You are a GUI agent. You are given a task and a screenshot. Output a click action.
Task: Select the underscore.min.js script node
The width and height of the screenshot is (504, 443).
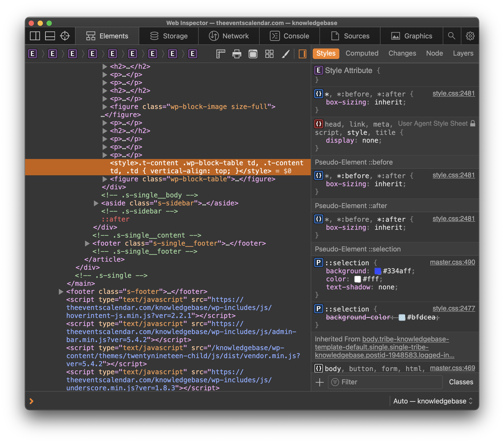[x=169, y=380]
